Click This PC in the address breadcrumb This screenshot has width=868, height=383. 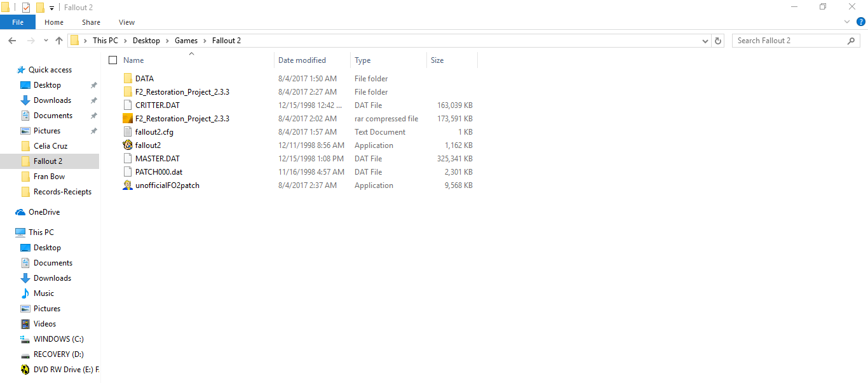click(105, 41)
